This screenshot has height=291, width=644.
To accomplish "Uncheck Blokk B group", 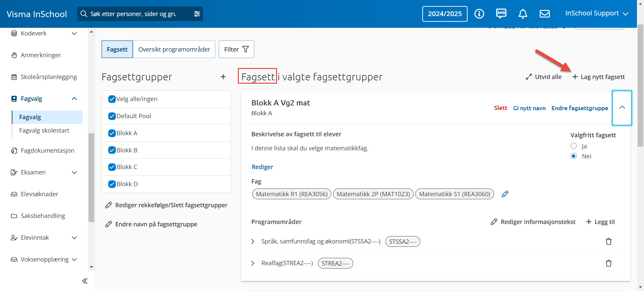I will (x=112, y=150).
